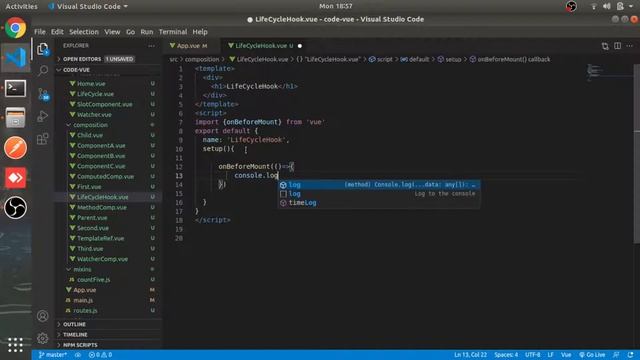Launch OBS Studio from the dock
640x360 pixels.
pos(16,207)
